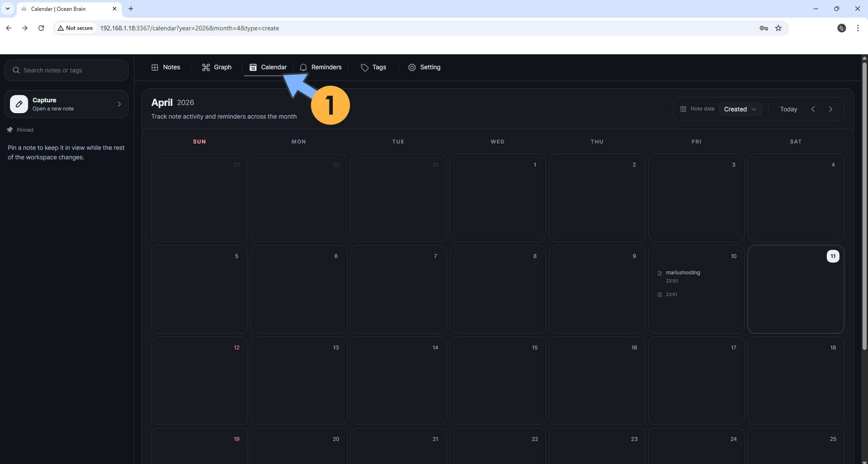Expand the Capture panel chevron

pos(119,104)
